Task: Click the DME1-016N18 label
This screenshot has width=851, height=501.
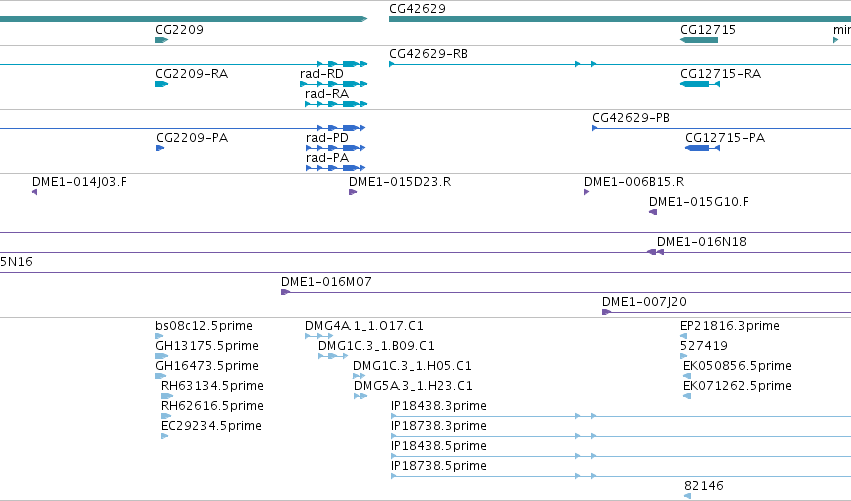Action: [702, 242]
